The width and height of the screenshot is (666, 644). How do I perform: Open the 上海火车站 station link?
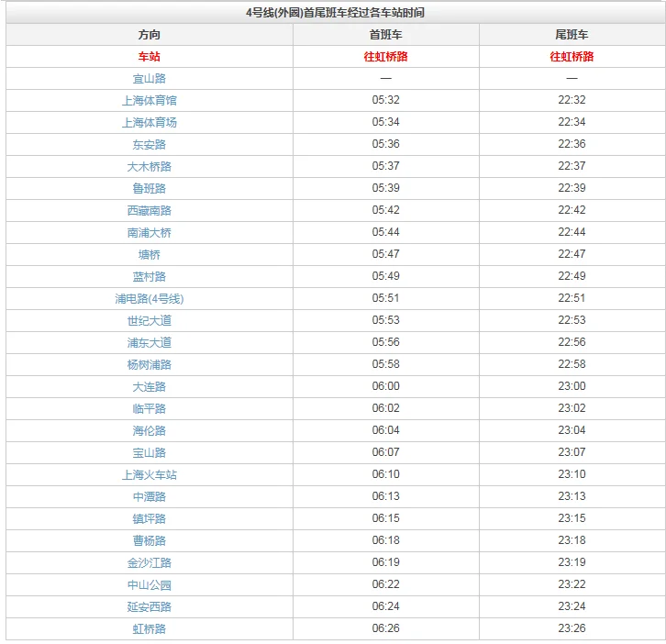[x=149, y=475]
